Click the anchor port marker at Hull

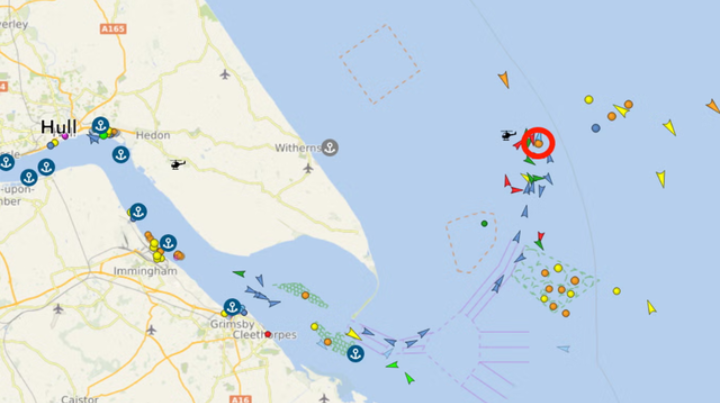click(101, 125)
